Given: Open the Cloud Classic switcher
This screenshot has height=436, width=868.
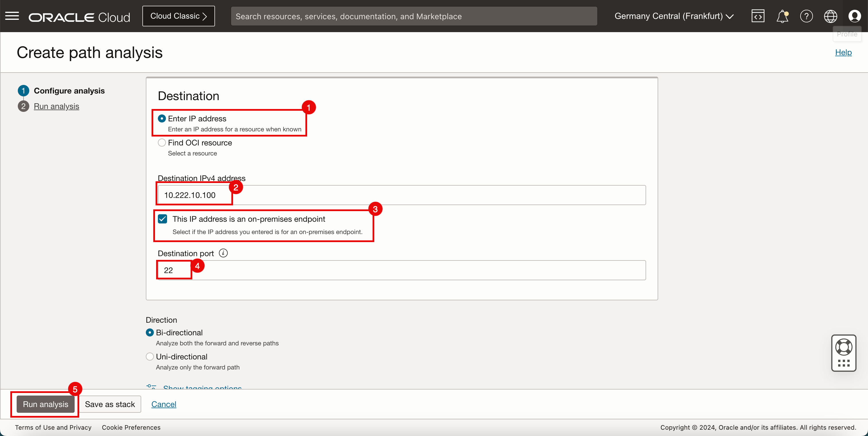Looking at the screenshot, I should [x=178, y=16].
